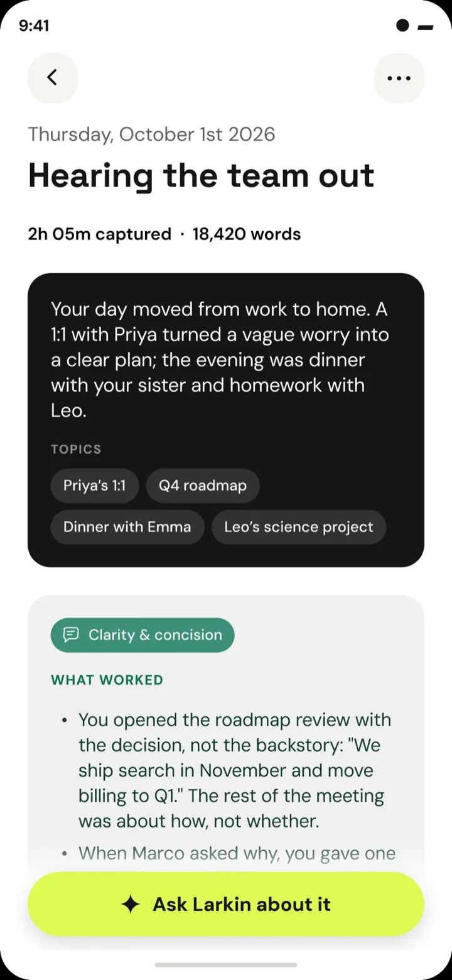Tap the WHAT WORKED section heading
The width and height of the screenshot is (452, 980).
[x=107, y=680]
